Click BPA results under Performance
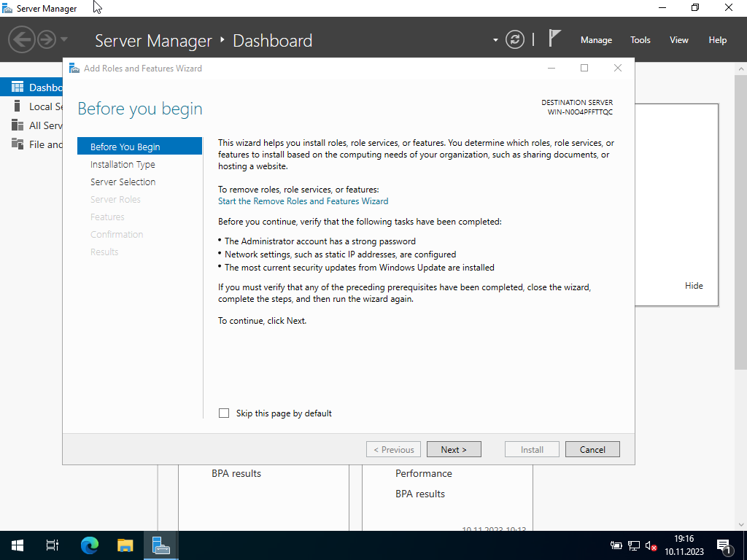This screenshot has width=747, height=560. tap(419, 494)
